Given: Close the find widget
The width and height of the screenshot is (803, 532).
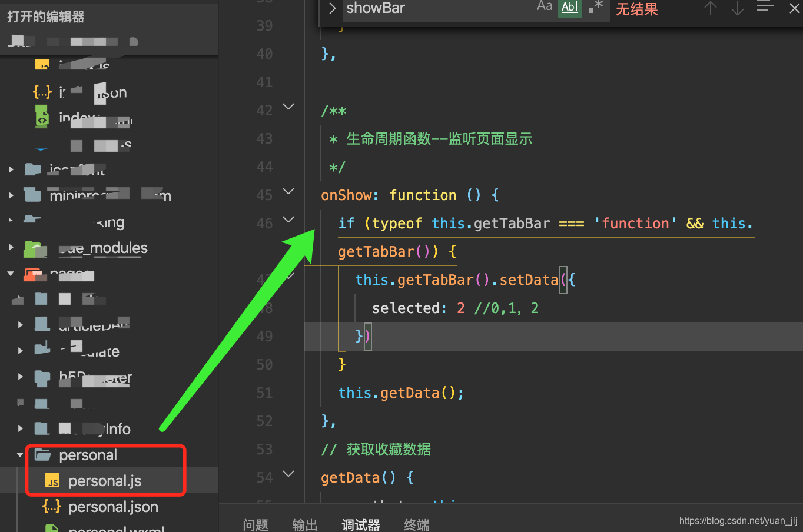Looking at the screenshot, I should [x=794, y=8].
